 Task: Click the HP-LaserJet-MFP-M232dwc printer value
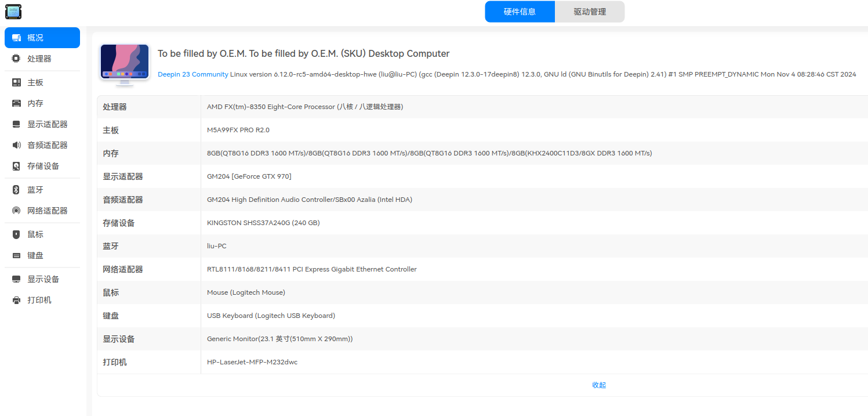(x=252, y=362)
